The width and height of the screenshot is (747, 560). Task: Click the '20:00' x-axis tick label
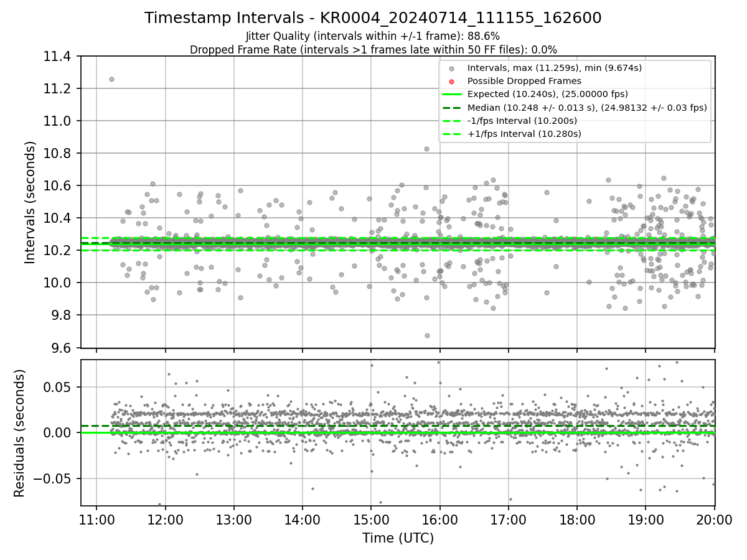(x=714, y=519)
